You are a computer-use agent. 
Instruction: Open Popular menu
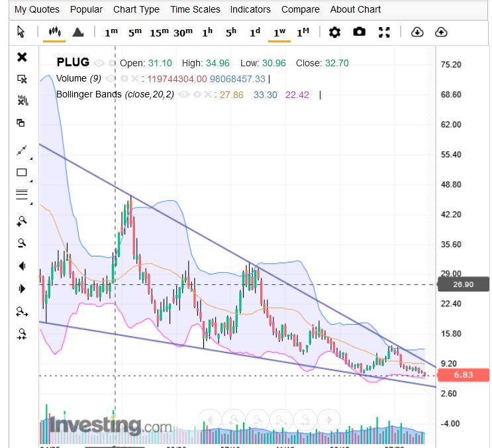[86, 9]
